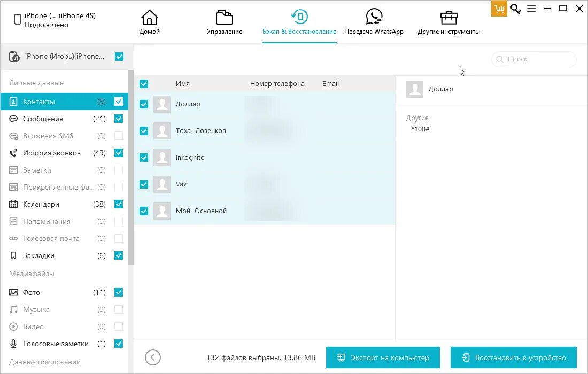The height and width of the screenshot is (374, 588).
Task: Click the Видео play icon
Action: click(13, 326)
